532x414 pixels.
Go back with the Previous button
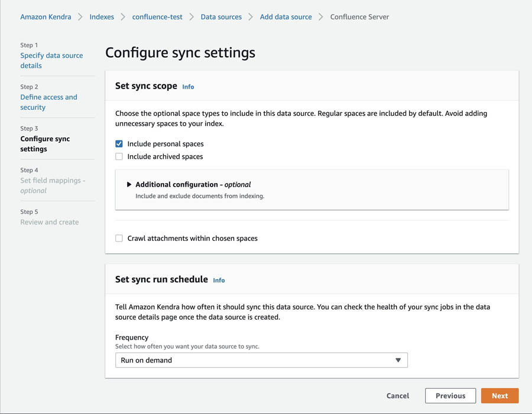(450, 396)
